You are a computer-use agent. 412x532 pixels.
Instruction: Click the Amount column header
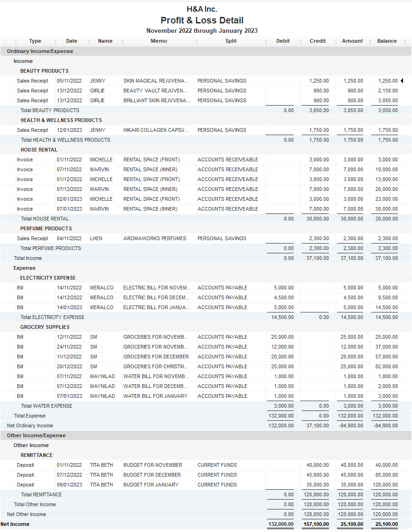[352, 41]
